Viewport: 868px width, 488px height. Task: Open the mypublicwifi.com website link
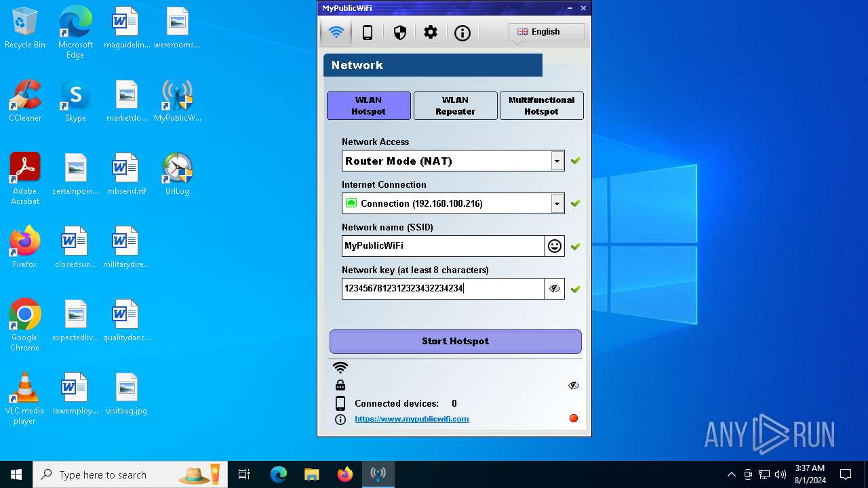[x=412, y=419]
